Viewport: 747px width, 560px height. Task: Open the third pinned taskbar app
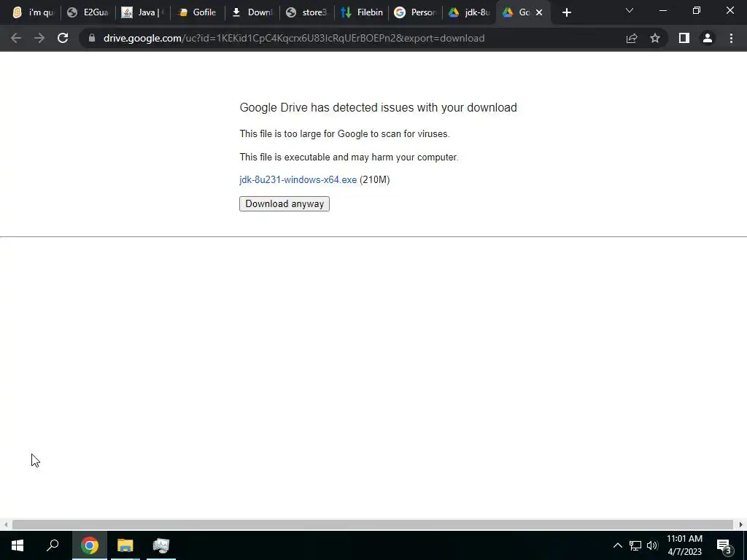pyautogui.click(x=161, y=545)
